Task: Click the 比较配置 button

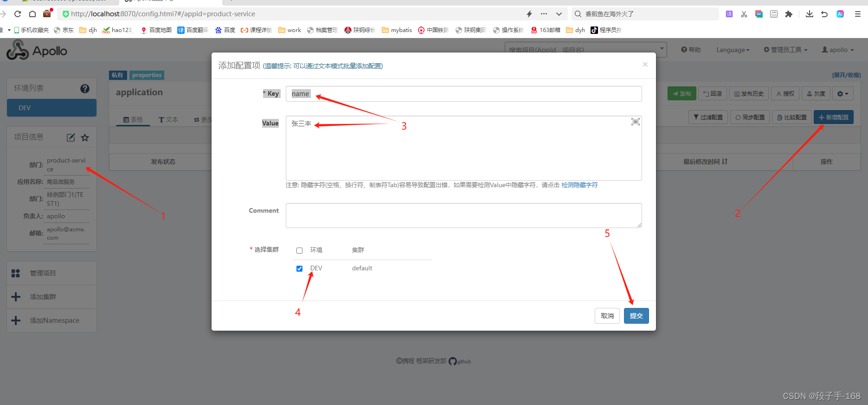Action: coord(792,117)
